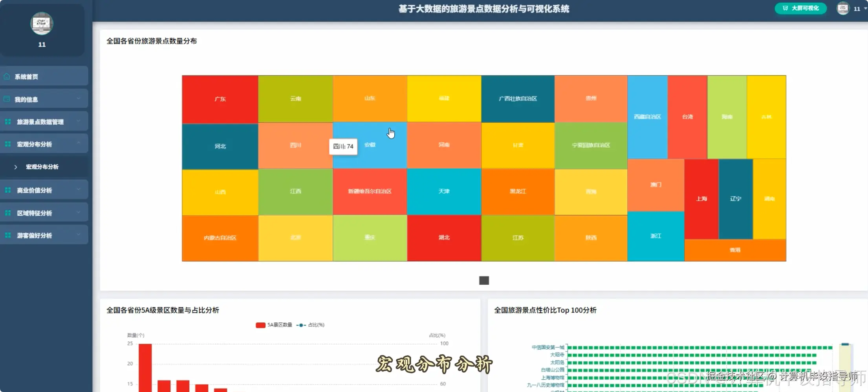Open 大屏可视化 screen view

[801, 8]
